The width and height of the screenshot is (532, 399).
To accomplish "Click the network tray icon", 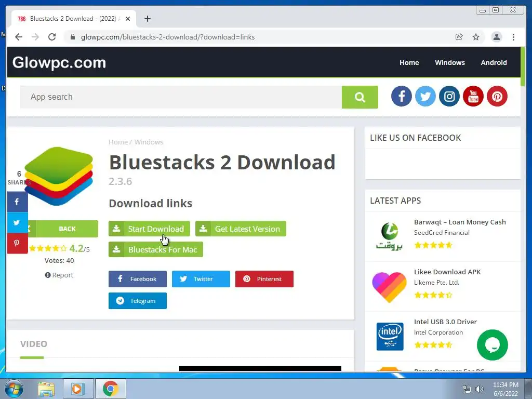I will coord(467,389).
